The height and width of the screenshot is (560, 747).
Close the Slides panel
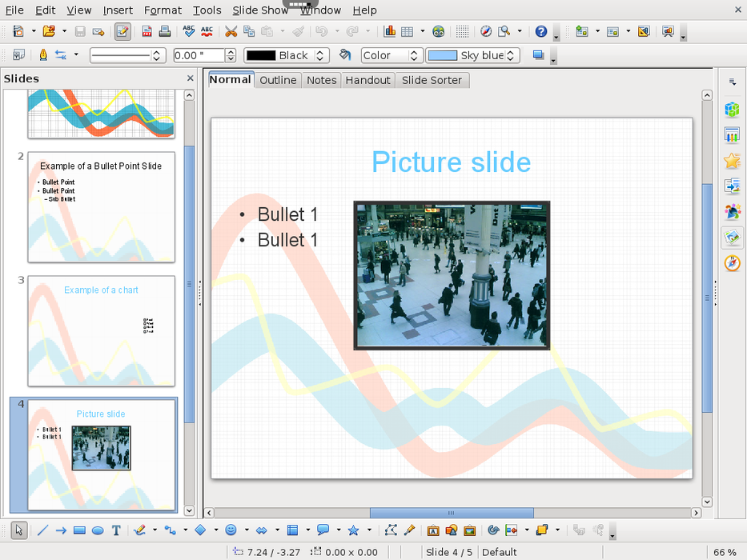(x=190, y=78)
